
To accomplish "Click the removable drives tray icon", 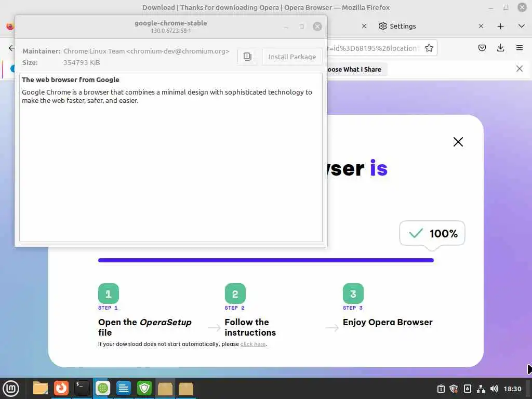I will tap(467, 389).
